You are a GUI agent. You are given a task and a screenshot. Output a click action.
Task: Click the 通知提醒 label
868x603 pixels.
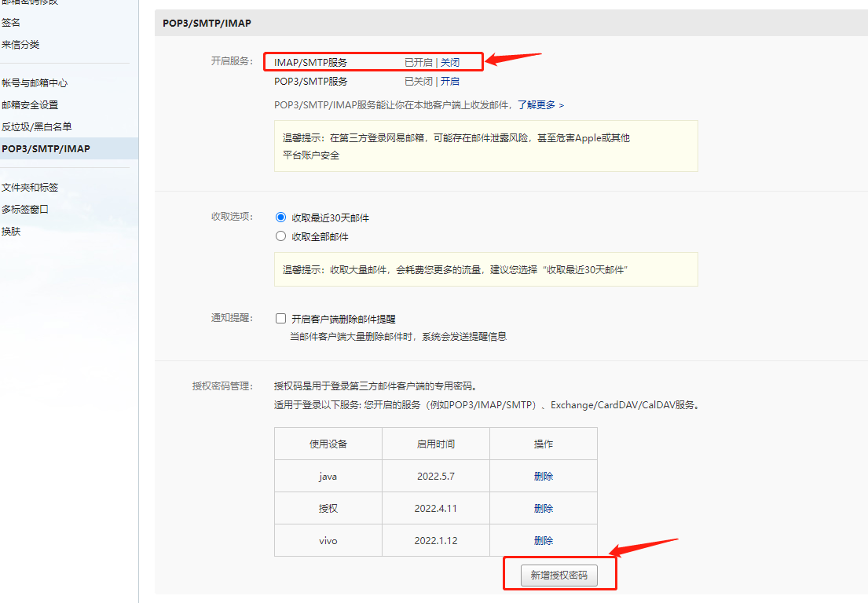pyautogui.click(x=232, y=318)
